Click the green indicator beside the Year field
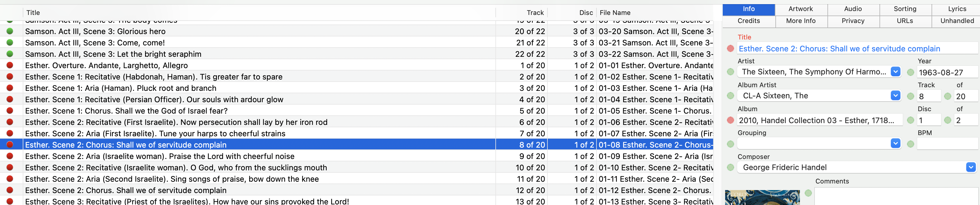Viewport: 980px width, 205px height. click(910, 72)
